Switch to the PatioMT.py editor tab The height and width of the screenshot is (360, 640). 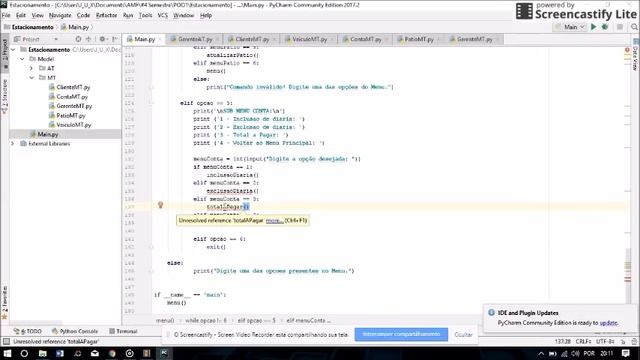(x=418, y=40)
